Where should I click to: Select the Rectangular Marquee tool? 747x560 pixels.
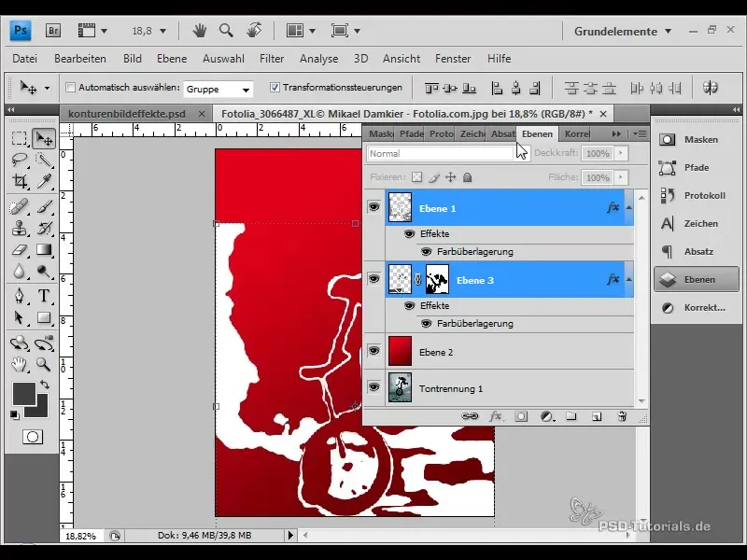click(19, 138)
